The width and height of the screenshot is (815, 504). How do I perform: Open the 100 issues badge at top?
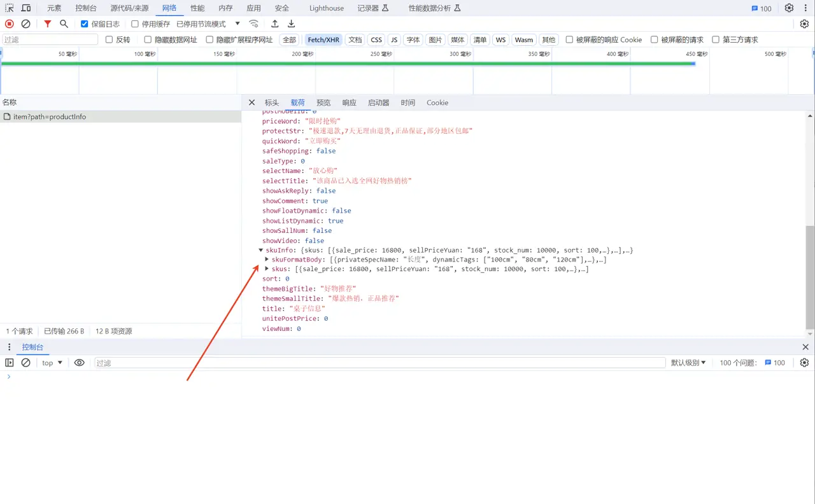[762, 8]
